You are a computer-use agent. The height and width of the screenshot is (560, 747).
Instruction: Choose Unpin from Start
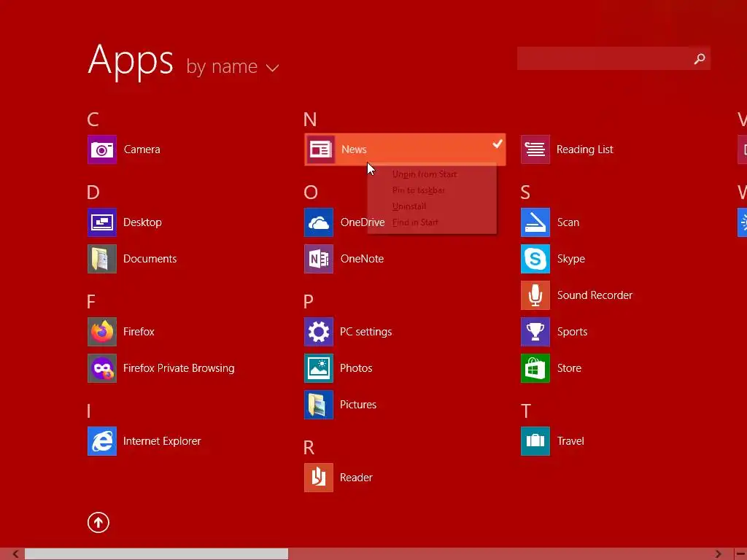click(425, 174)
